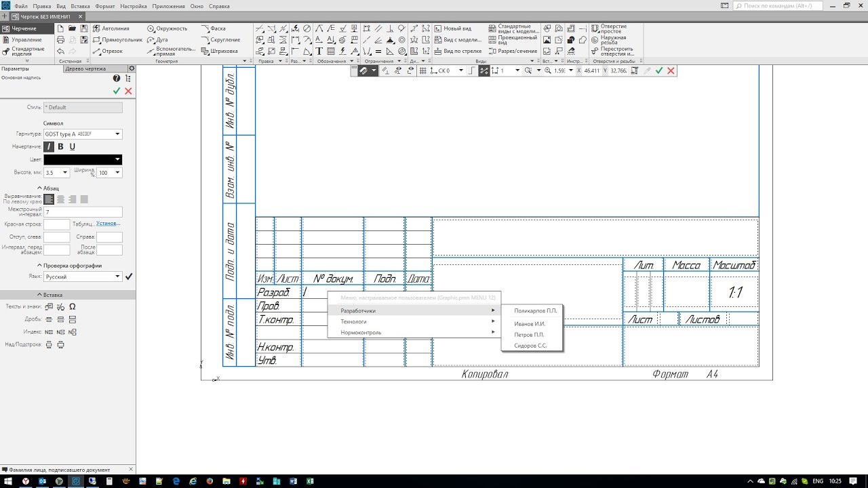
Task: Click the Windows Start button
Action: (7, 481)
